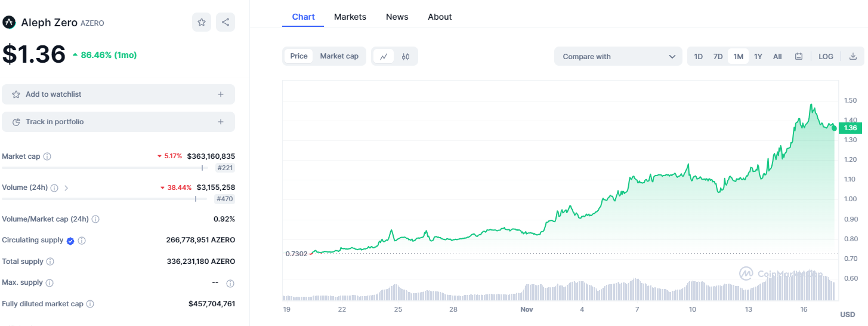This screenshot has height=326, width=868.
Task: Click the #470 volume rank badge
Action: (225, 199)
